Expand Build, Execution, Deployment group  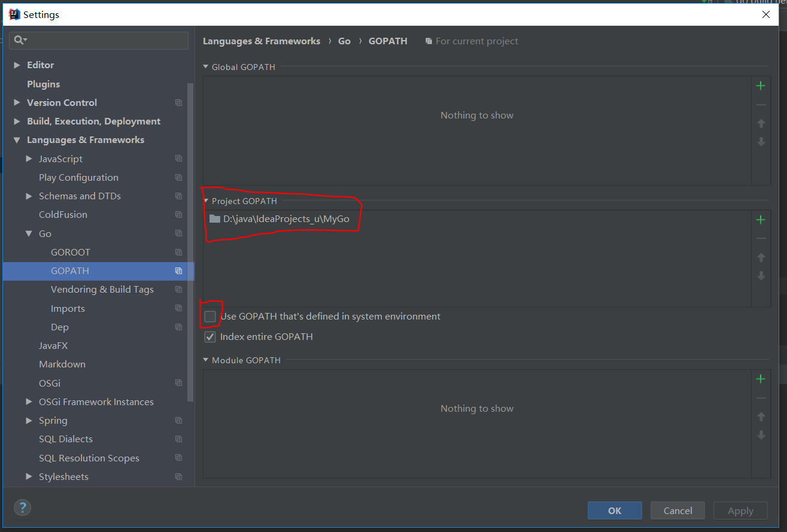[x=17, y=121]
